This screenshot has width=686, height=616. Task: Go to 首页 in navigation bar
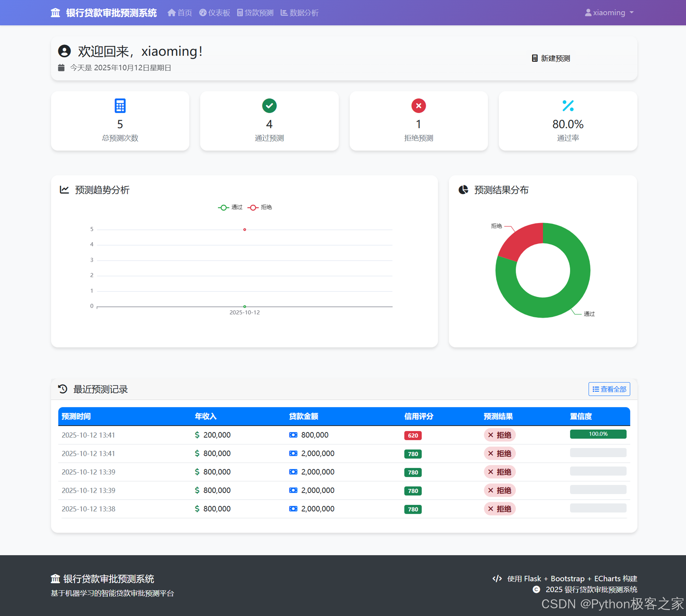(180, 13)
